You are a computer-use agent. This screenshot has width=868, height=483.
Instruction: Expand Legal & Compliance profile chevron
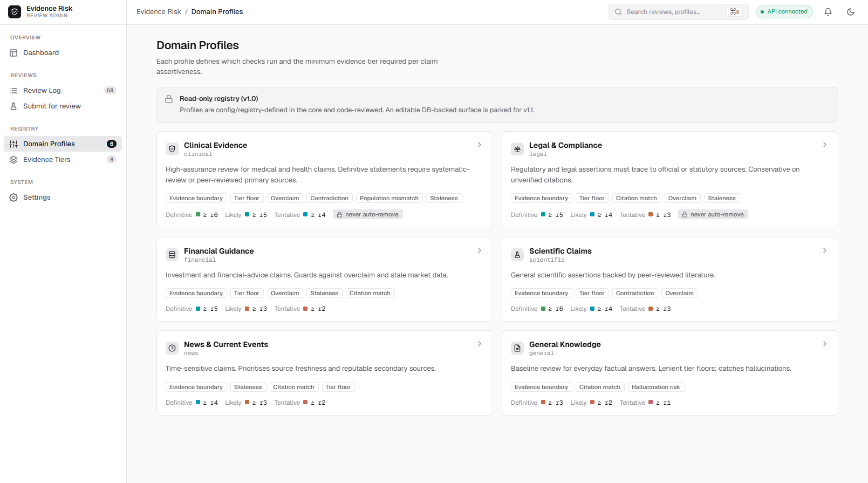click(825, 145)
